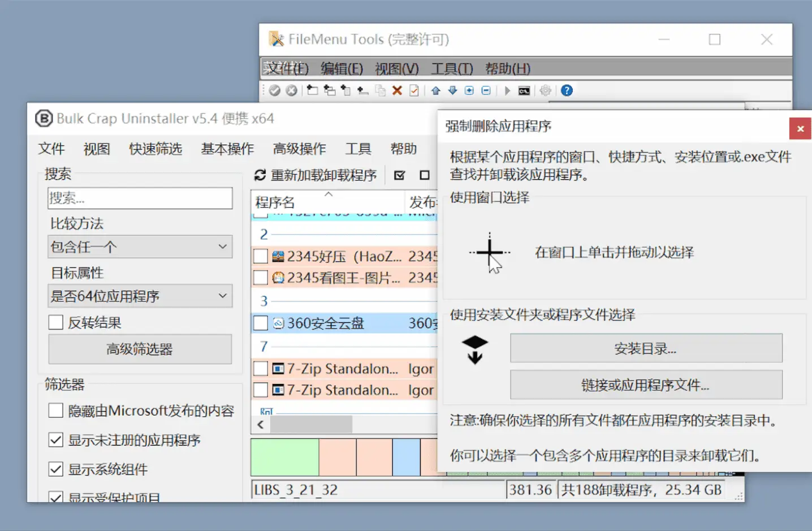Collapse group header 2 in program list
The width and height of the screenshot is (812, 531).
pyautogui.click(x=264, y=234)
